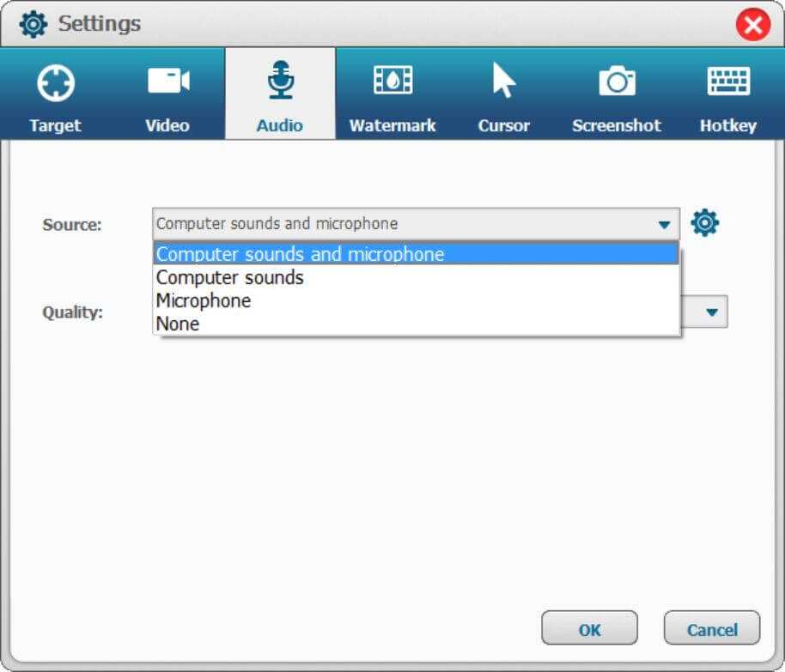Open the Target settings crosshair icon
The width and height of the screenshot is (785, 672).
coord(56,83)
